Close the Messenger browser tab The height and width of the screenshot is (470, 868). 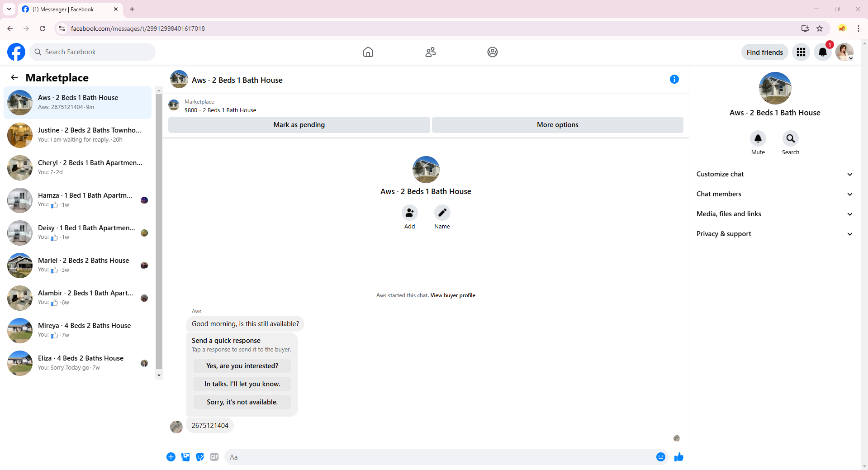[x=116, y=9]
